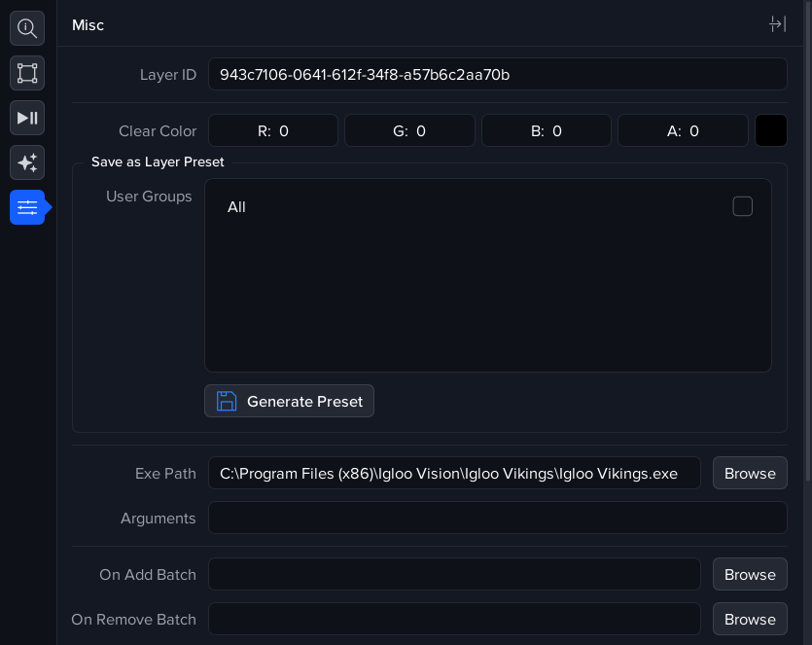The image size is (812, 645).
Task: Open the sparkles effects sidebar icon
Action: coord(27,162)
